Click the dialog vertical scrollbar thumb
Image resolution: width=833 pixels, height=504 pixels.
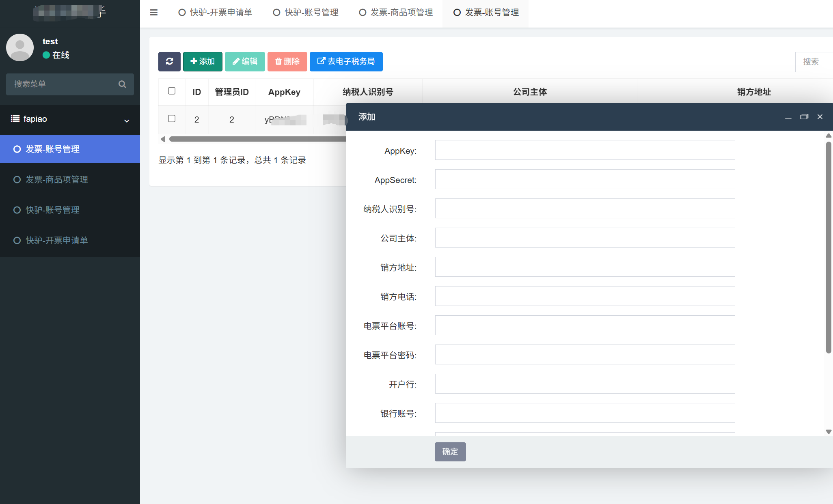tap(829, 248)
